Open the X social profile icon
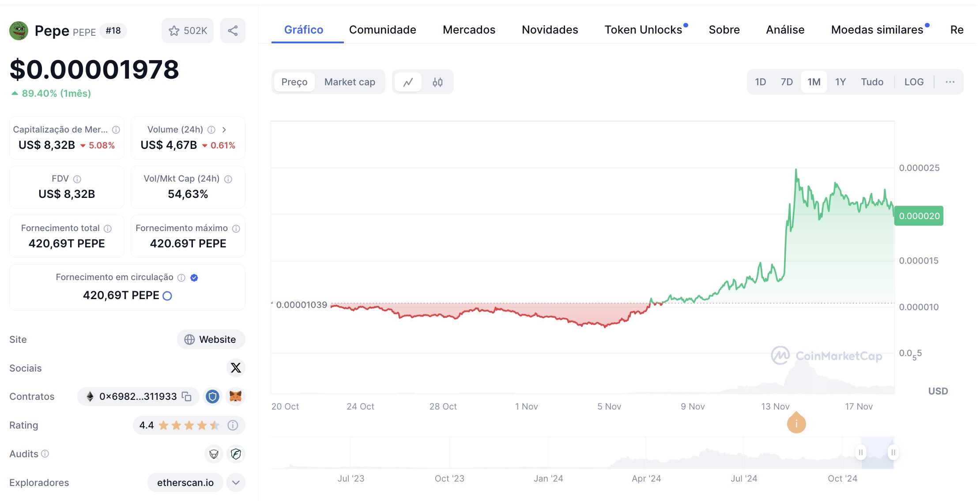This screenshot has height=501, width=980. [236, 368]
